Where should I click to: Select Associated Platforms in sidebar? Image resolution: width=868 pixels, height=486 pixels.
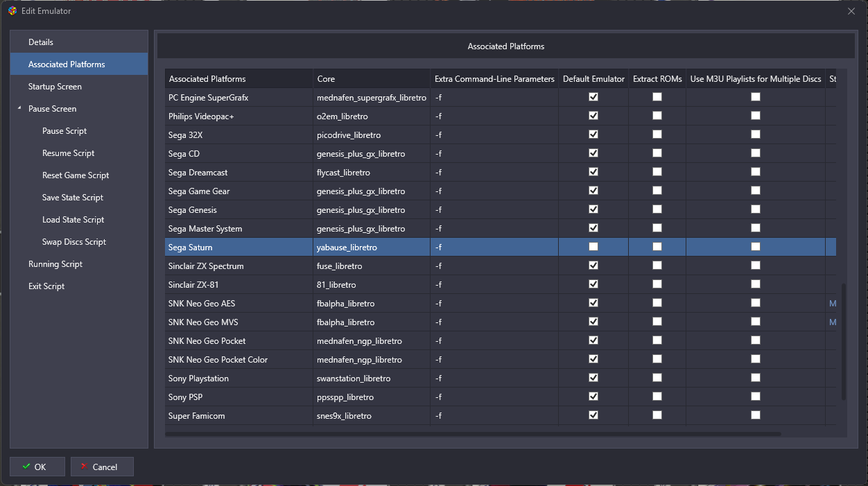tap(79, 64)
